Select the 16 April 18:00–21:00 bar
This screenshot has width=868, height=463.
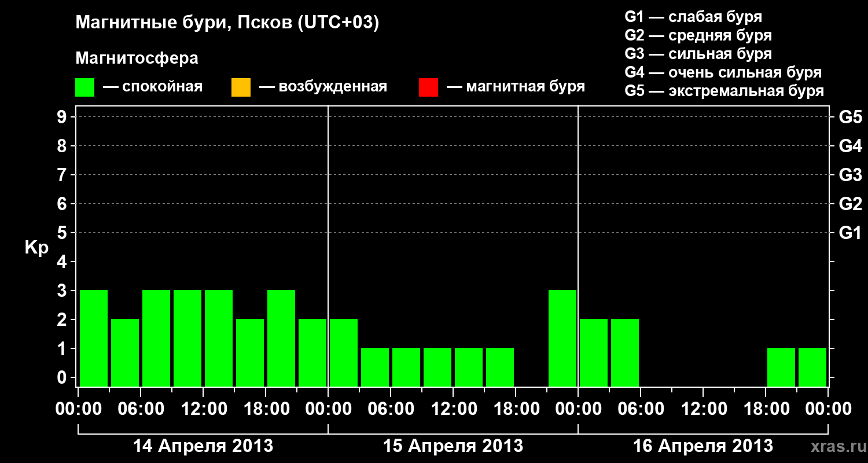coord(781,367)
